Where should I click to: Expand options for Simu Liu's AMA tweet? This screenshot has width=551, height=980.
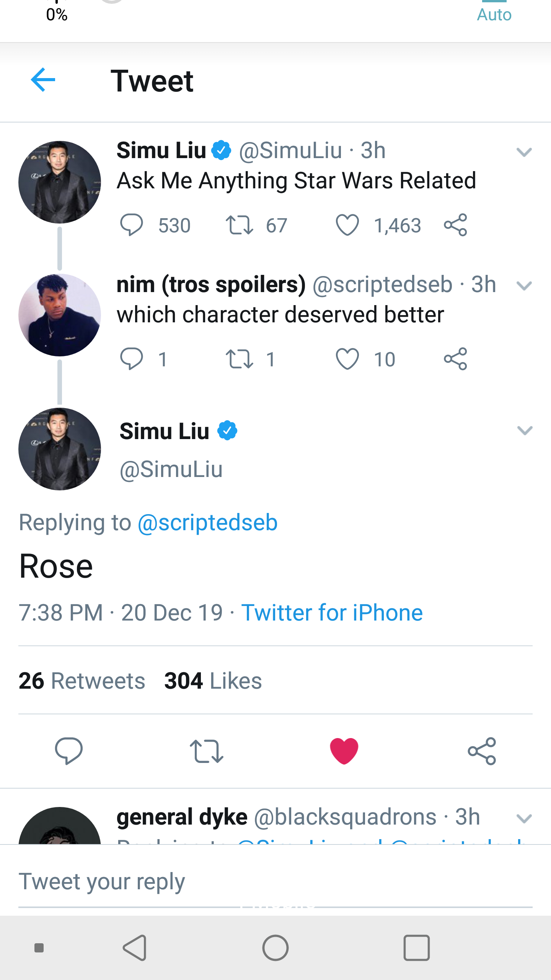pos(525,152)
